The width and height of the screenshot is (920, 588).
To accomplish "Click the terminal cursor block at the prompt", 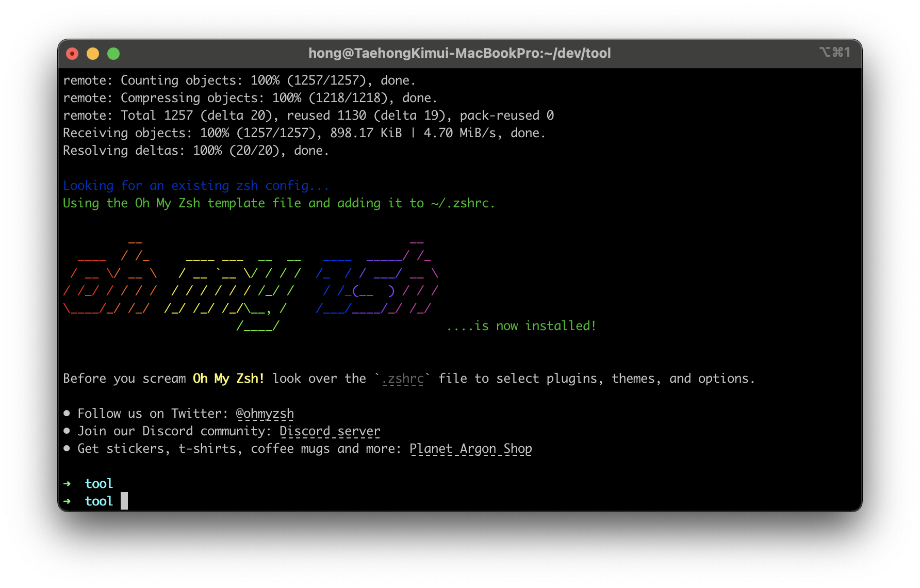I will [x=124, y=501].
